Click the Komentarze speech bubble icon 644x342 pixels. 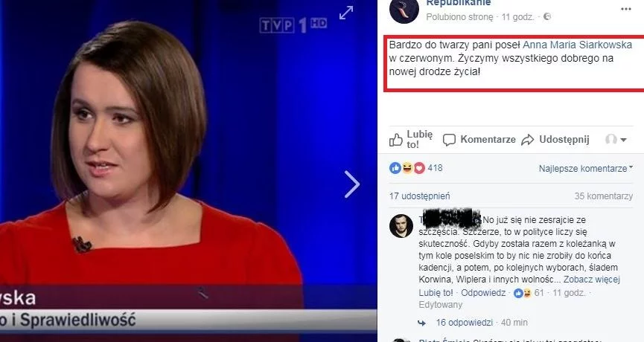(x=449, y=140)
